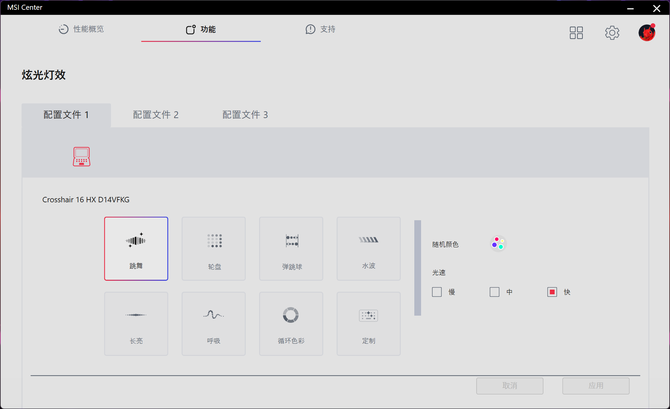The image size is (670, 409).
Task: Toggle the 快 fast speed checkbox
Action: point(552,292)
